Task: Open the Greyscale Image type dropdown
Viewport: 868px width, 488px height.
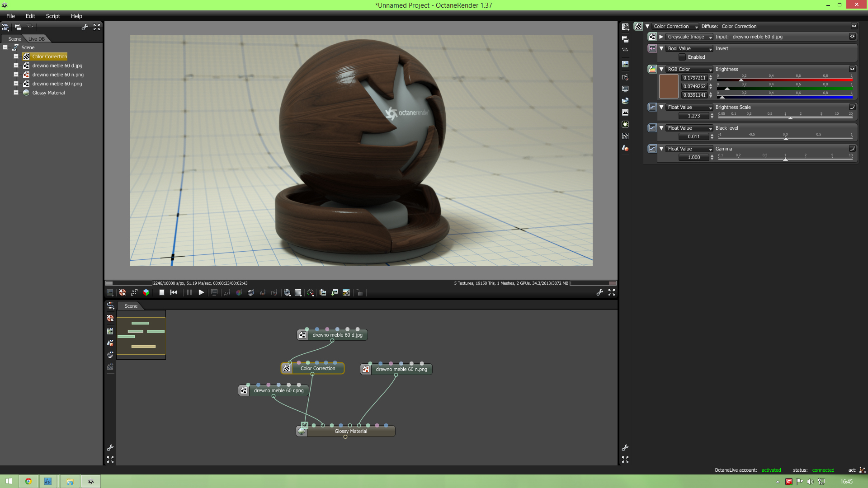Action: pyautogui.click(x=689, y=37)
